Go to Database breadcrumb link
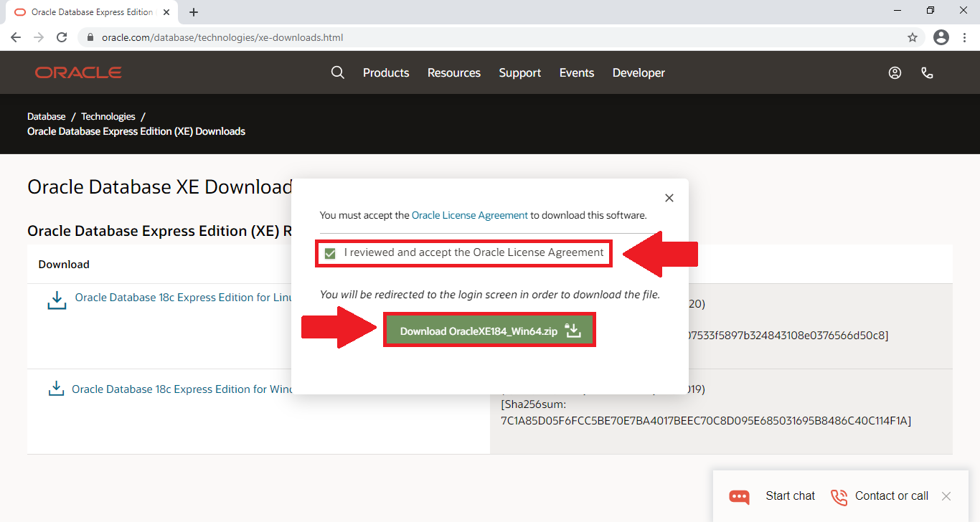The height and width of the screenshot is (522, 980). point(46,116)
